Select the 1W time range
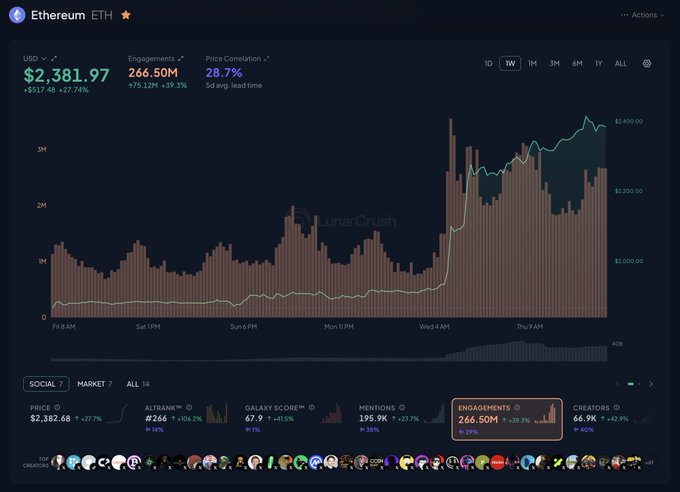The image size is (680, 492). (x=510, y=63)
